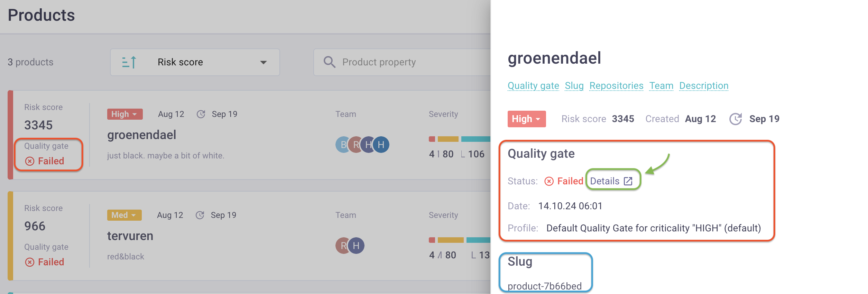Click the sort direction icon beside Risk score
The height and width of the screenshot is (294, 868).
click(x=129, y=62)
